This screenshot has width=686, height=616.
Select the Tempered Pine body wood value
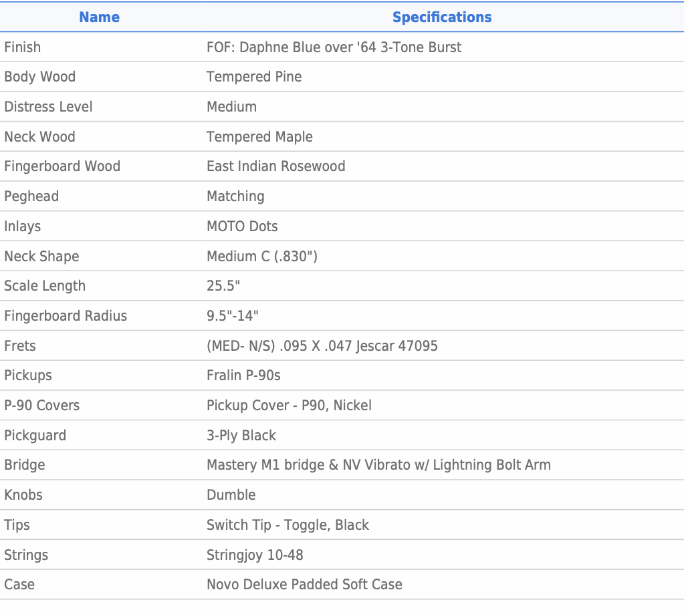[x=254, y=77]
